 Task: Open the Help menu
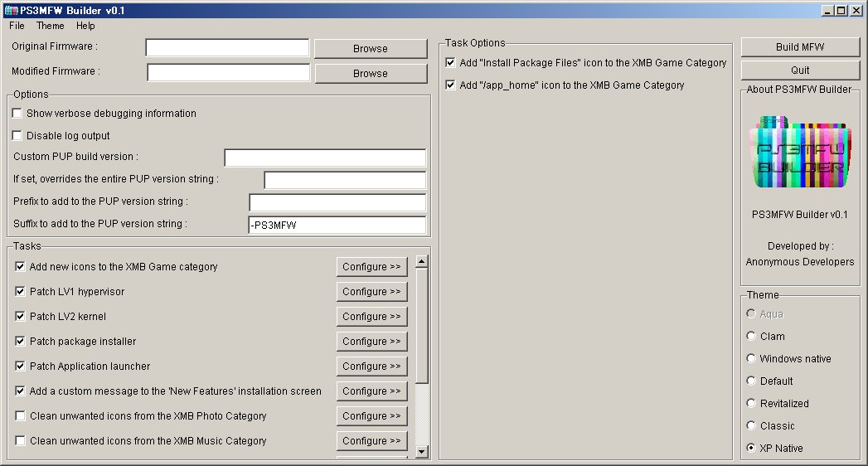click(85, 26)
